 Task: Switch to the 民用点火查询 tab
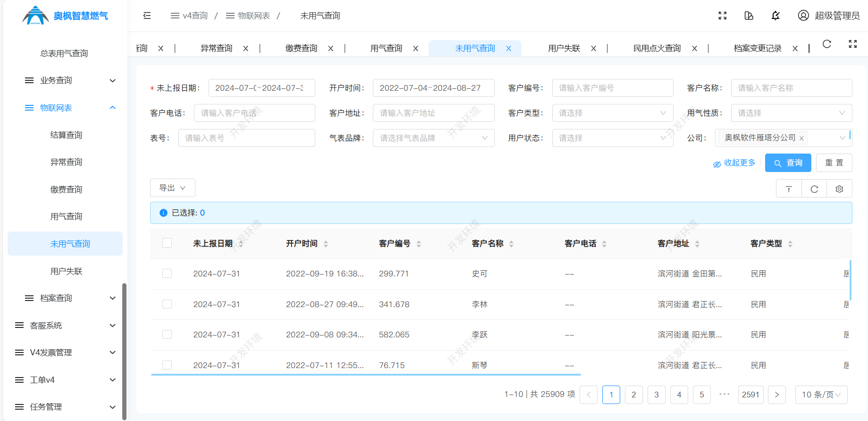[x=657, y=48]
